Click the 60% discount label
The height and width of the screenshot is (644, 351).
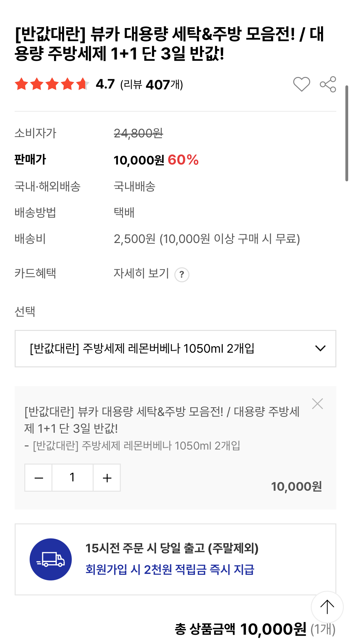(183, 160)
